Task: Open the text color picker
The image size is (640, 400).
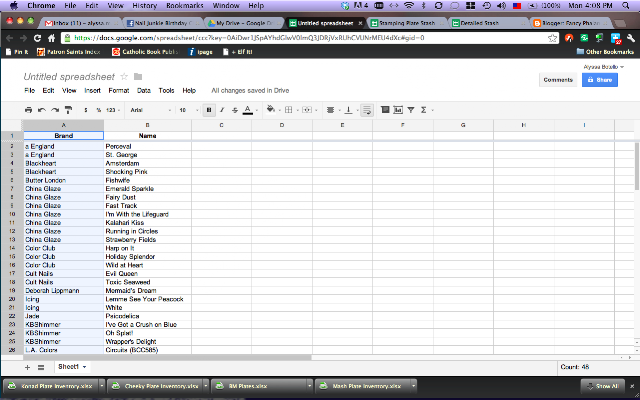Action: pyautogui.click(x=248, y=110)
